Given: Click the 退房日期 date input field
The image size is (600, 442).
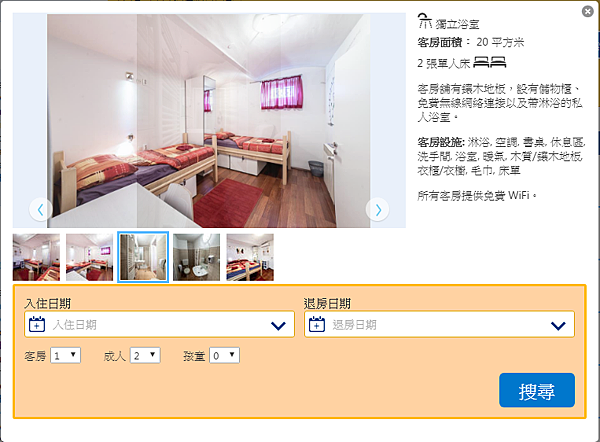Looking at the screenshot, I should click(439, 325).
